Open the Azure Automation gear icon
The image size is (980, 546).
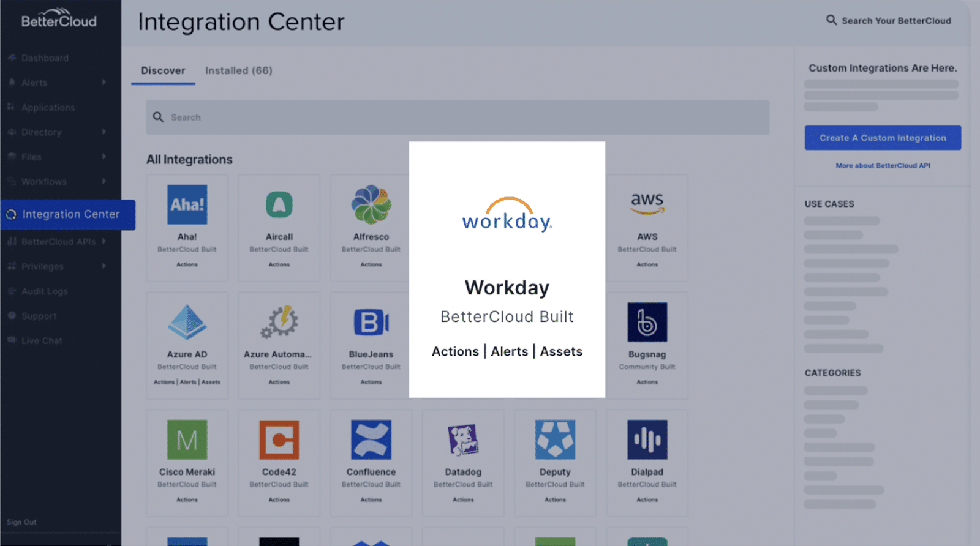point(279,322)
